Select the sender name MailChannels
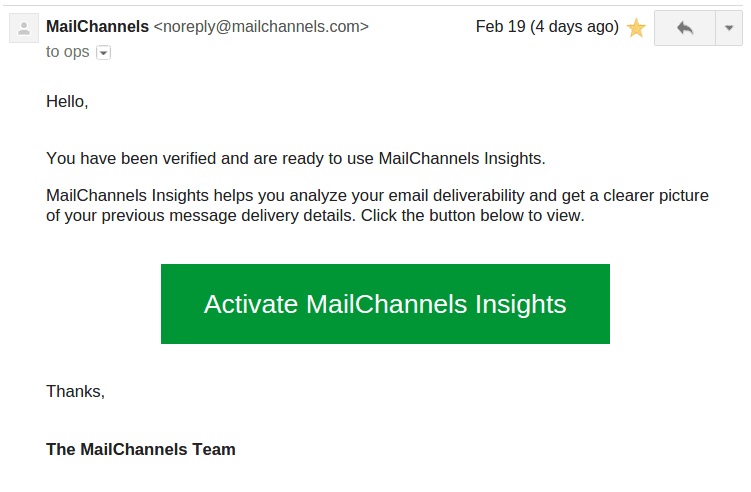Image resolution: width=751 pixels, height=492 pixels. pos(97,27)
